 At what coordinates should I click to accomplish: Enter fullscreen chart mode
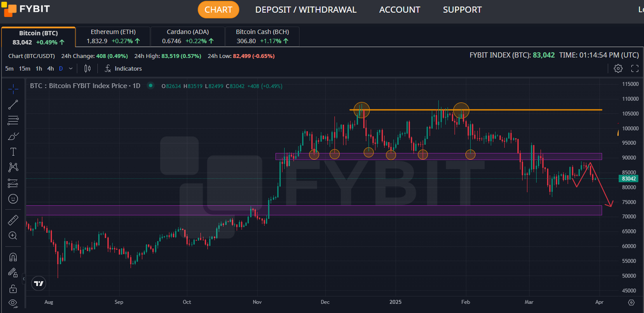(635, 69)
